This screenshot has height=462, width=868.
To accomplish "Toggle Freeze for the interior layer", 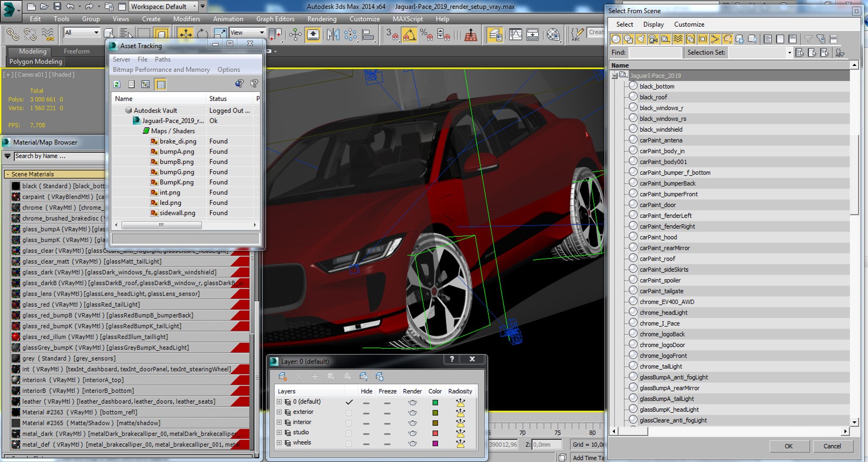I will (x=387, y=423).
